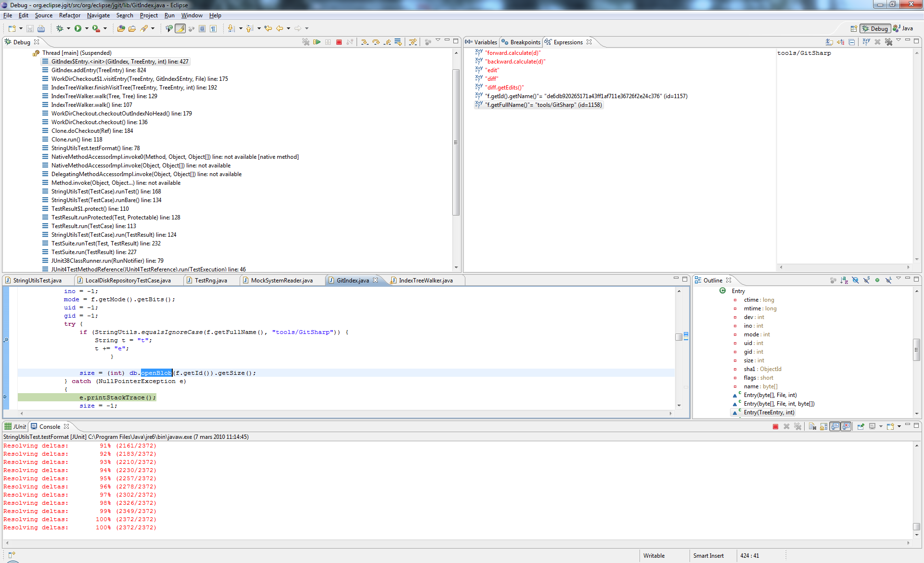Open Debug view menu triangle
The width and height of the screenshot is (924, 563).
[438, 40]
